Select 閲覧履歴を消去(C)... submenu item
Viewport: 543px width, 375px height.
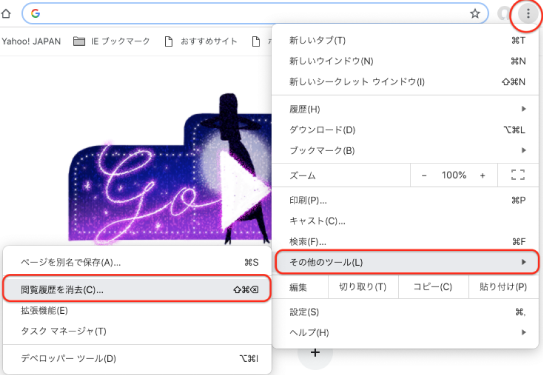137,289
